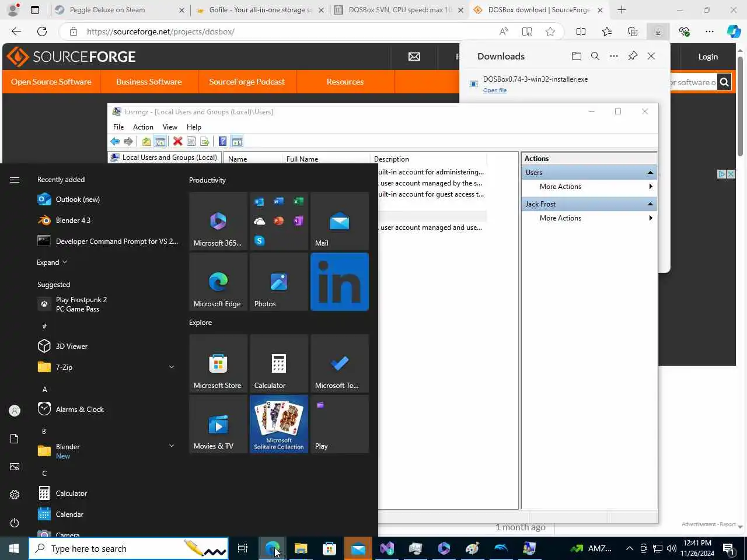Open the more options ellipsis in Downloads panel

pyautogui.click(x=614, y=56)
